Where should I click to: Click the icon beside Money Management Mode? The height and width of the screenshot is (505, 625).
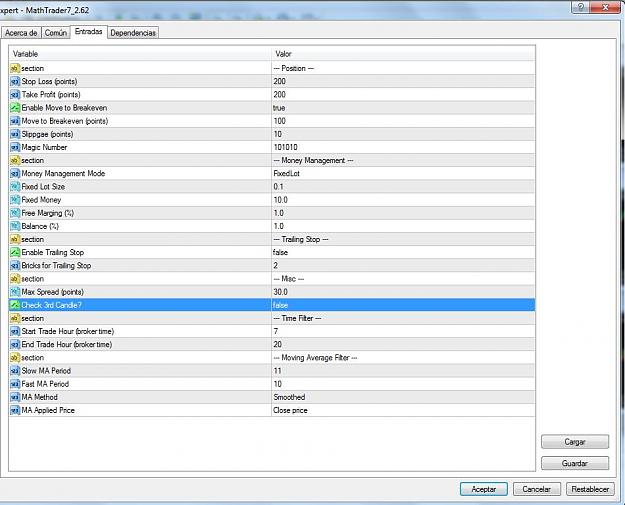tap(15, 173)
